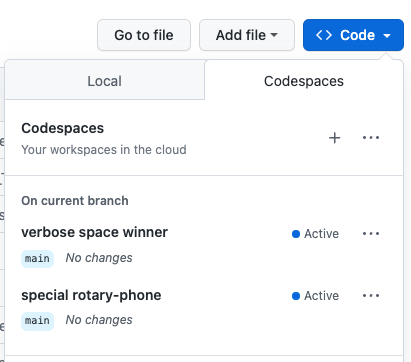This screenshot has height=362, width=411.
Task: Expand the Code dropdown caret
Action: [387, 35]
